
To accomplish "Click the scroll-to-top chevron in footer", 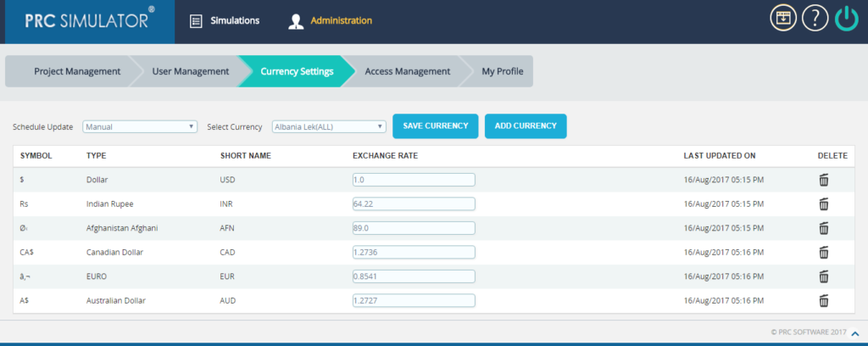I will coord(854,332).
